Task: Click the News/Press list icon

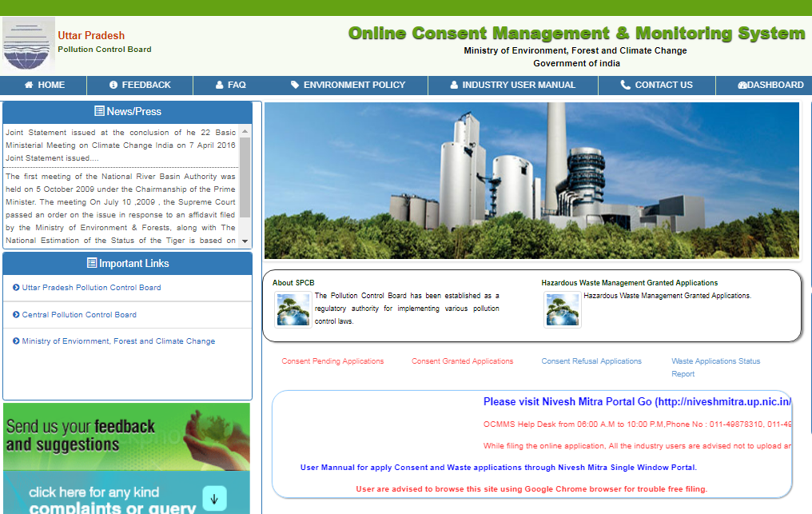Action: point(99,111)
